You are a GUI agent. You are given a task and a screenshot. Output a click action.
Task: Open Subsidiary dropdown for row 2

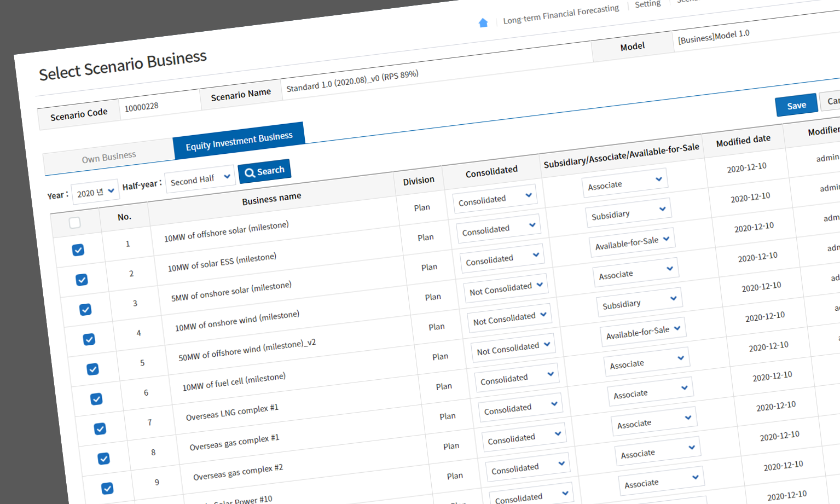click(629, 213)
